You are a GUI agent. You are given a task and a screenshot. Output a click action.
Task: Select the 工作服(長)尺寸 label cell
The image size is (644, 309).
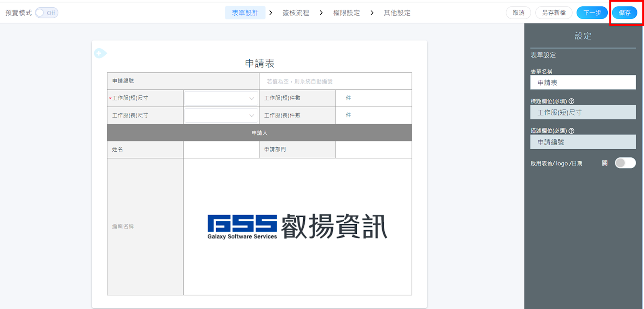coord(145,115)
